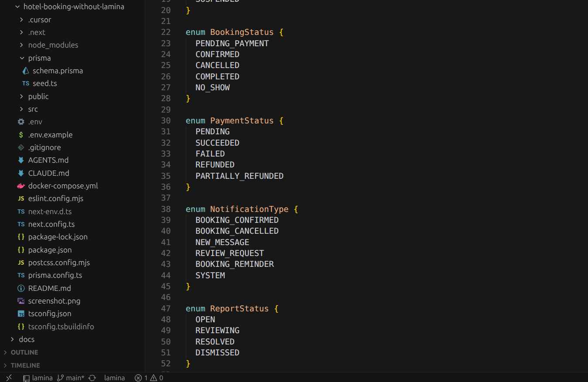Image resolution: width=588 pixels, height=382 pixels.
Task: Open remote window indicator in status bar
Action: click(9, 378)
